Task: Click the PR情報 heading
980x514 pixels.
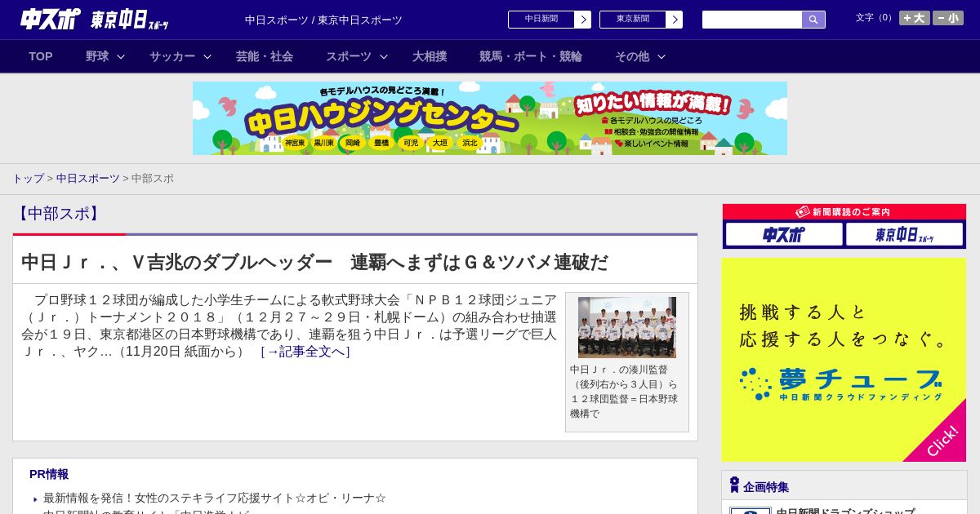Action: [x=49, y=474]
